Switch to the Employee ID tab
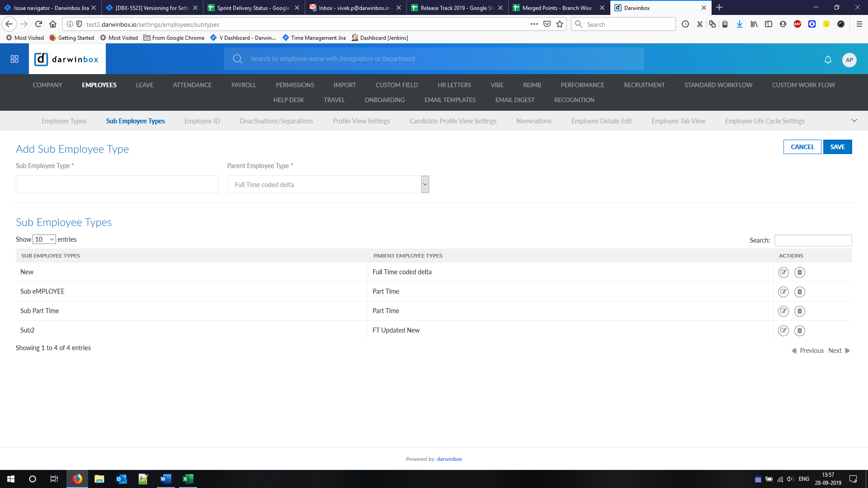This screenshot has width=868, height=488. [x=202, y=121]
